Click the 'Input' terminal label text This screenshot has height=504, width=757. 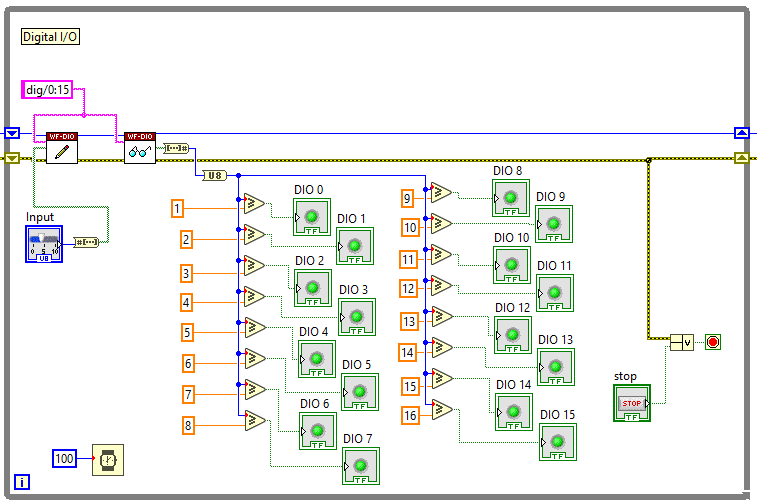click(x=40, y=217)
